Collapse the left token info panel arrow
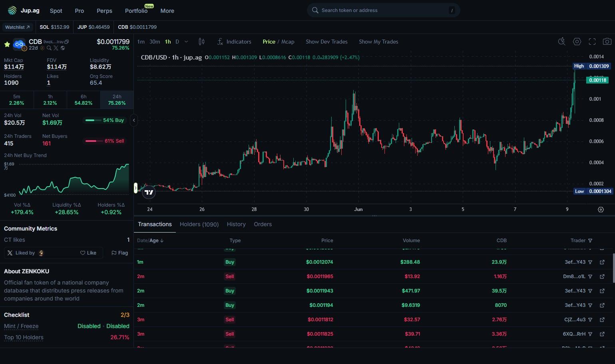615x364 pixels. pyautogui.click(x=134, y=120)
